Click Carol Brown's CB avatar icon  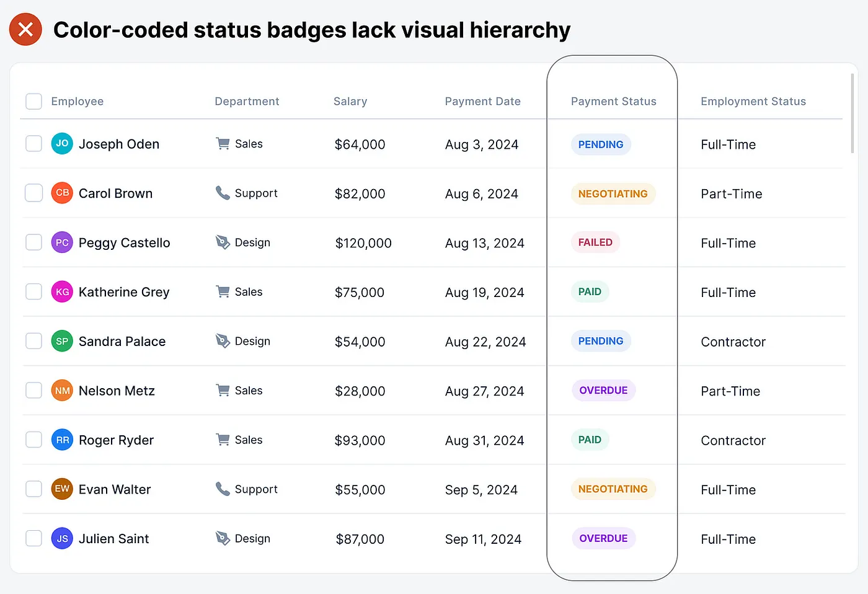62,193
